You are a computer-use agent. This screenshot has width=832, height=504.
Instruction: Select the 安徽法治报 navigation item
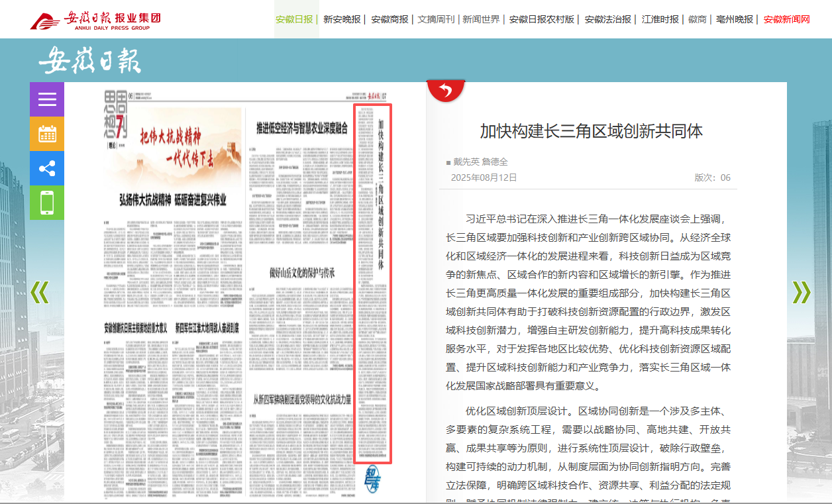[607, 19]
